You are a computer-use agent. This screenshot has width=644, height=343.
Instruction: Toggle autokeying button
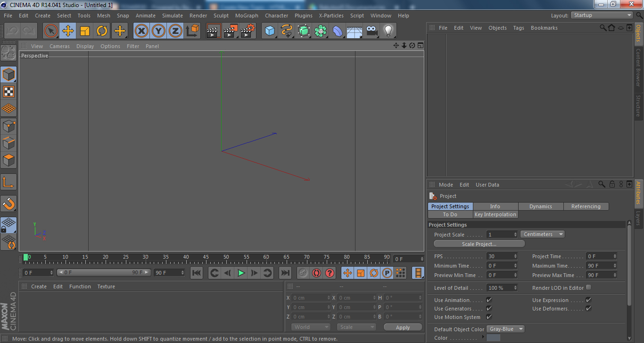click(316, 273)
